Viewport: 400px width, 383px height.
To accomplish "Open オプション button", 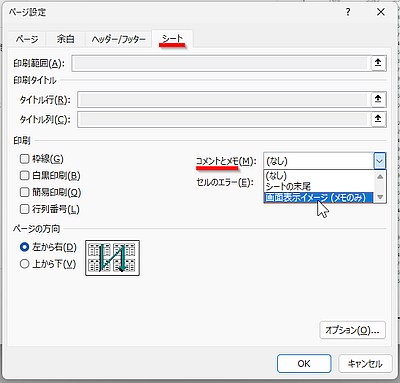I will coord(352,330).
